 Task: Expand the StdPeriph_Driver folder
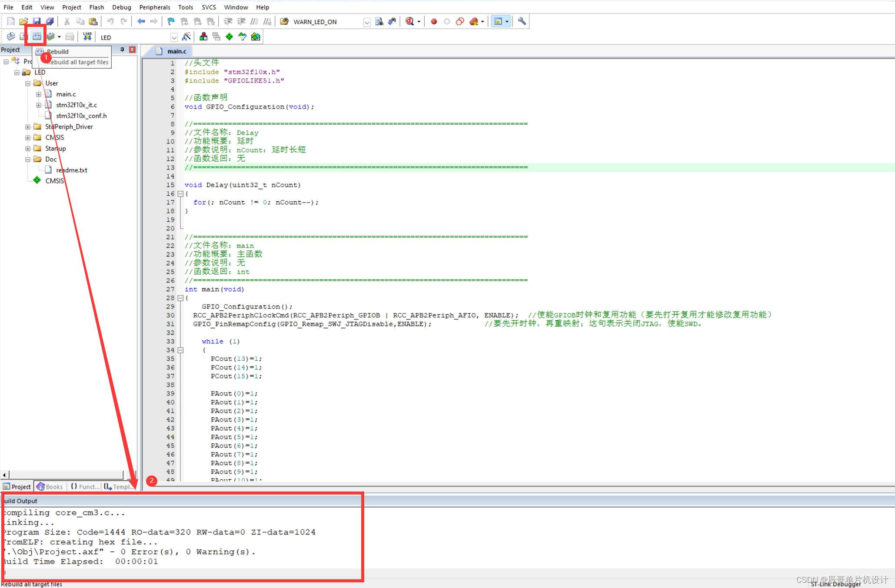[28, 127]
